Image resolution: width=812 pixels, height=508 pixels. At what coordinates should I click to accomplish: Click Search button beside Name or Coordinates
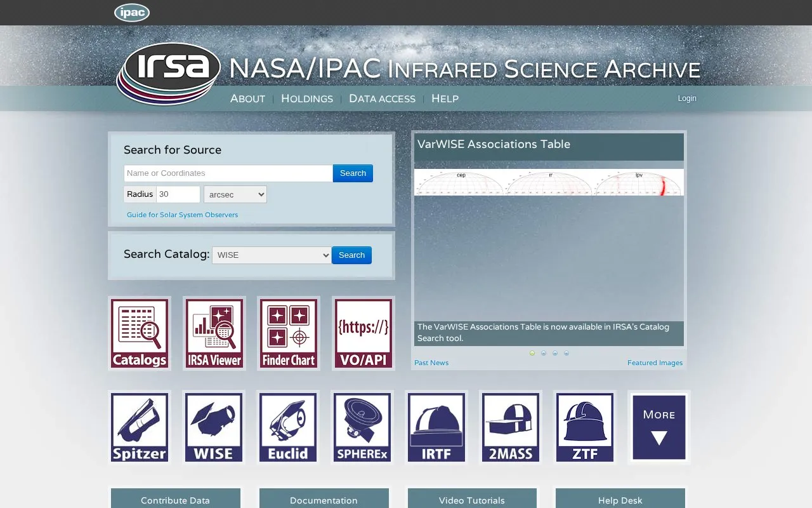[353, 173]
